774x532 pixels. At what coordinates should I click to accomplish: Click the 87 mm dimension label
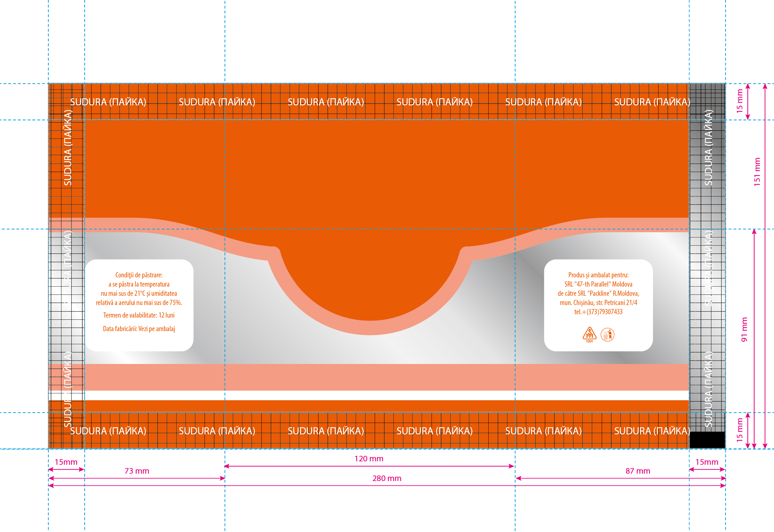(638, 471)
